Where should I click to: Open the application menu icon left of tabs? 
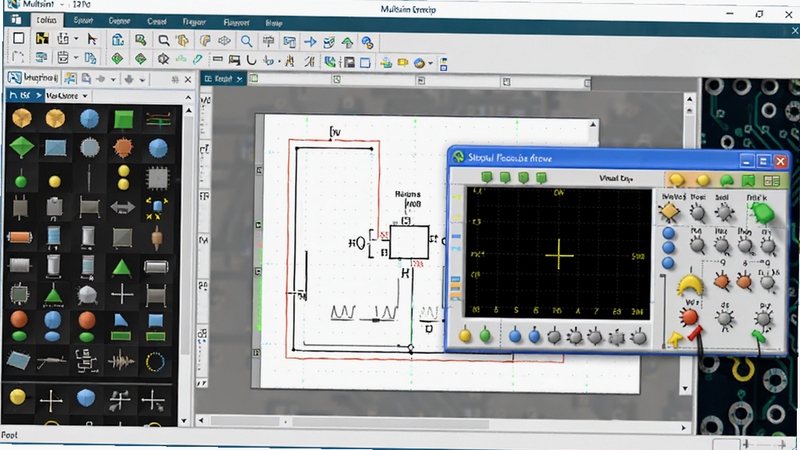click(16, 19)
